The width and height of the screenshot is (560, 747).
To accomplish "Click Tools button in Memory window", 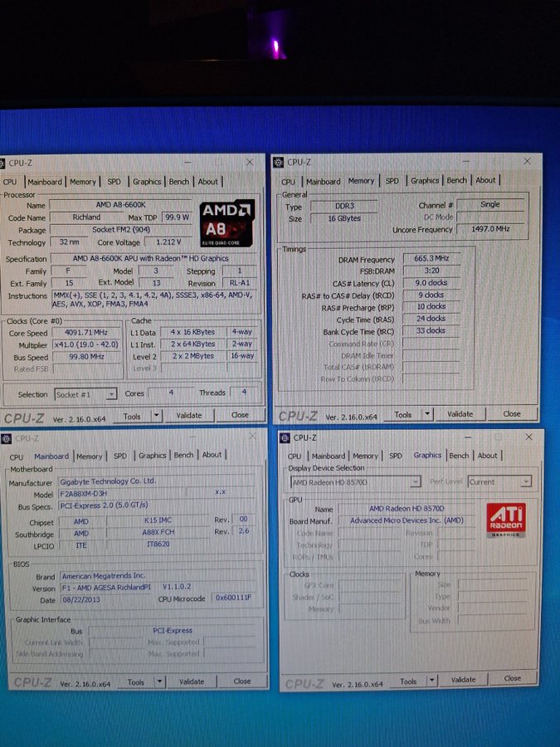I will tap(403, 414).
